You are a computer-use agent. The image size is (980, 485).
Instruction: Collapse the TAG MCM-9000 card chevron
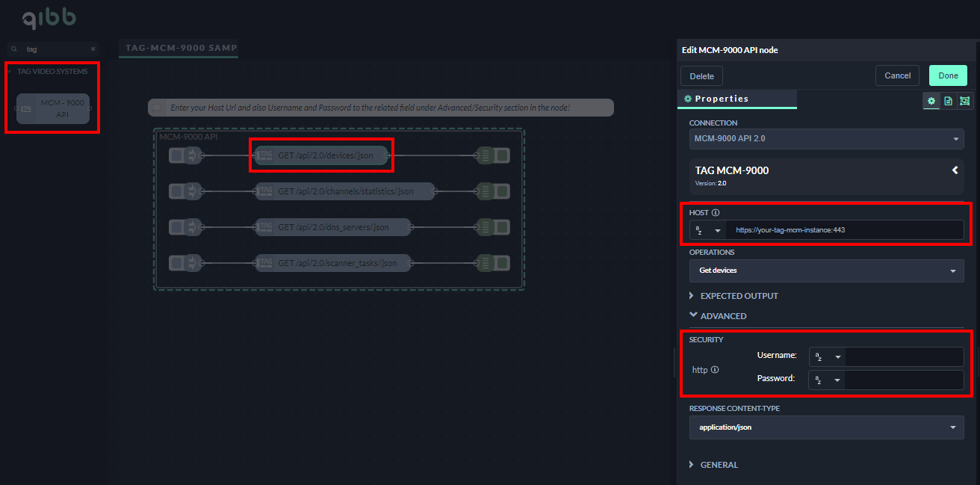coord(955,170)
